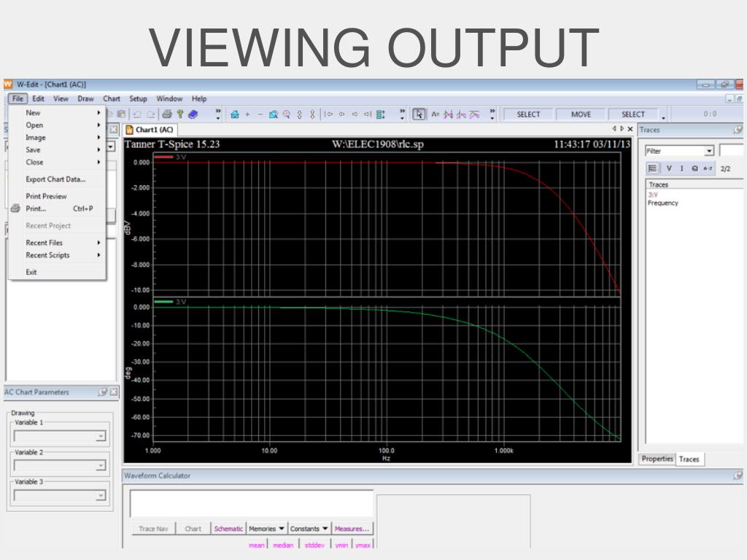Pin the AC Chart Parameters panel

[x=102, y=392]
